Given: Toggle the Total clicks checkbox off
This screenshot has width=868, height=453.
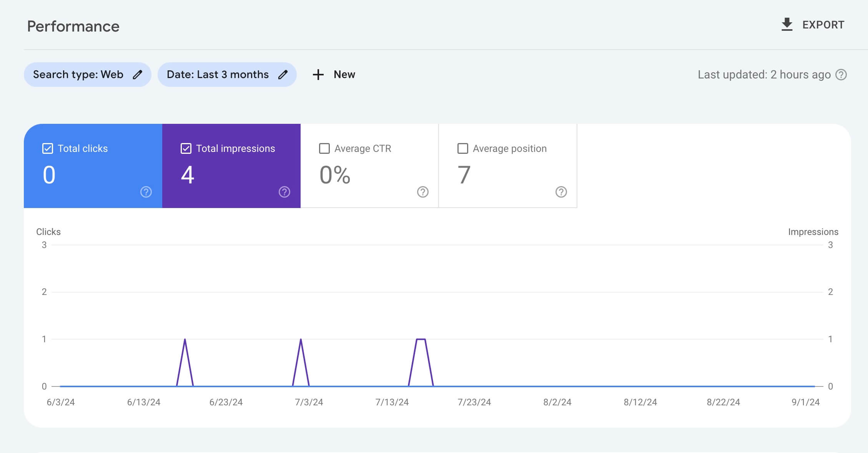Looking at the screenshot, I should [x=48, y=149].
